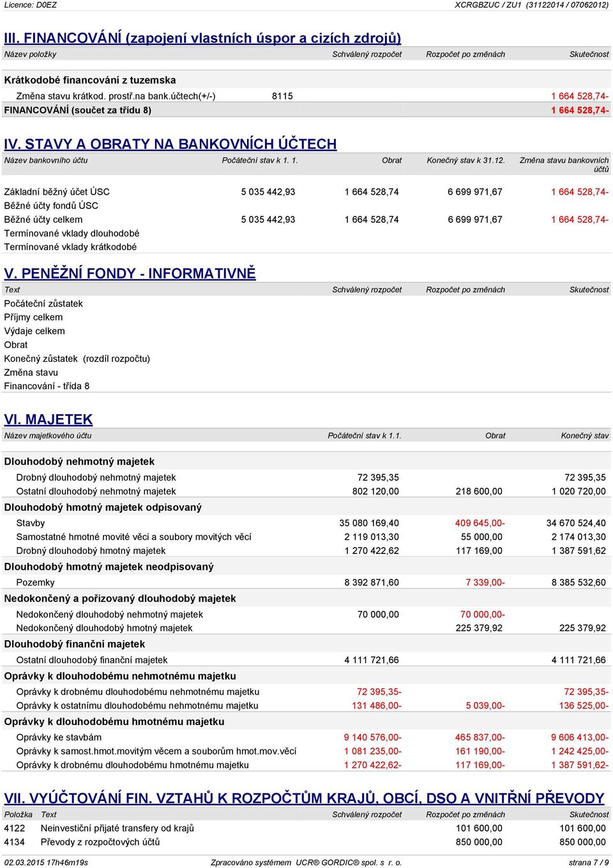This screenshot has height=868, width=613.
Task: Select the 'Změna stavu bankovních účtů' column header
Action: tap(564, 165)
